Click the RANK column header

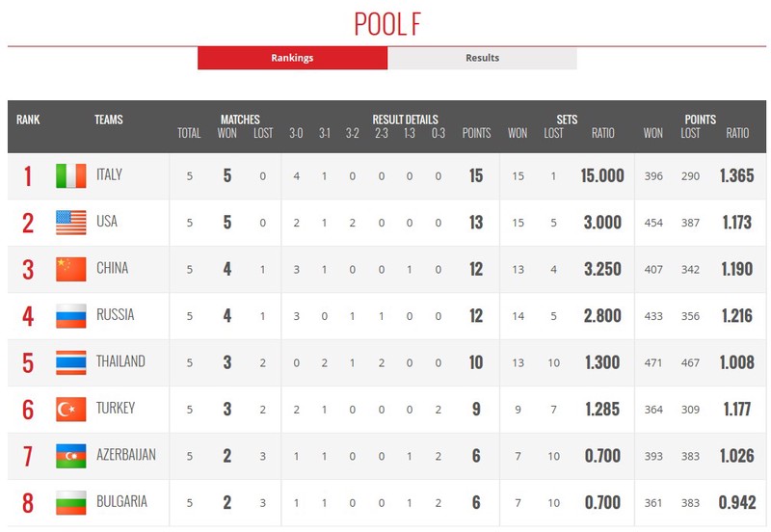(x=28, y=120)
